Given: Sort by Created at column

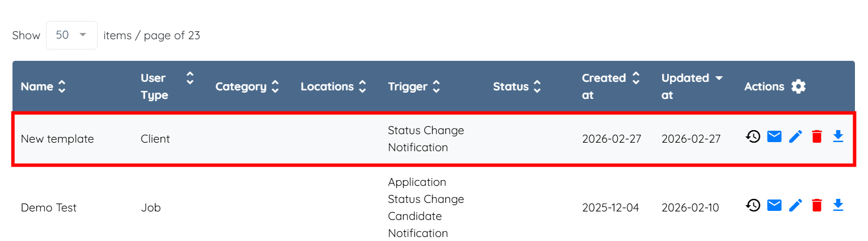Looking at the screenshot, I should pyautogui.click(x=636, y=78).
